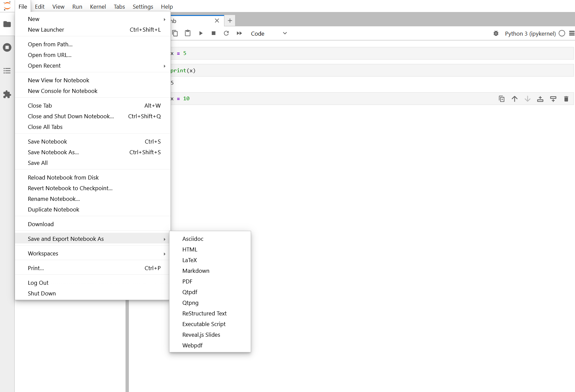Restart kernel and run all cells

(239, 33)
